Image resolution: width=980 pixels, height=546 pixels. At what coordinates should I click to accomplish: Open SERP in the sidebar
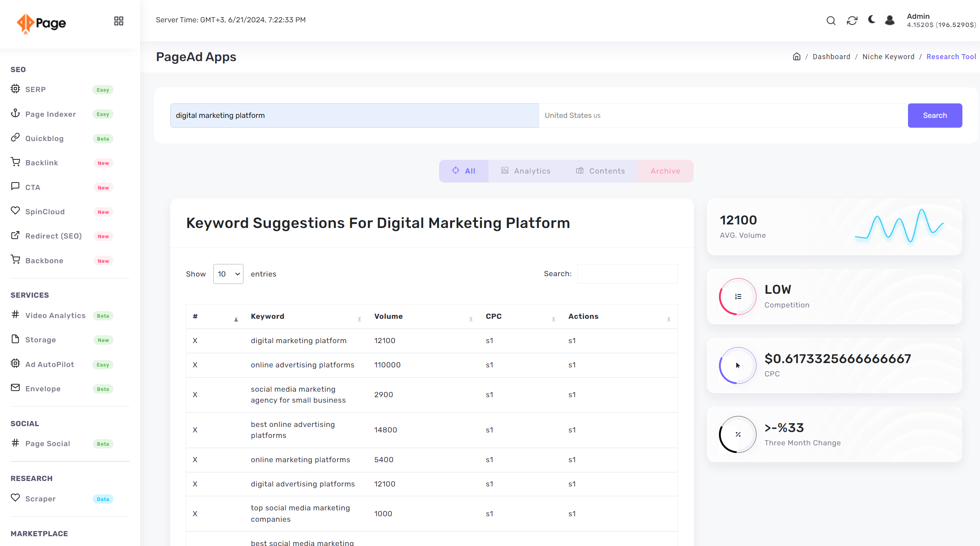(x=36, y=89)
